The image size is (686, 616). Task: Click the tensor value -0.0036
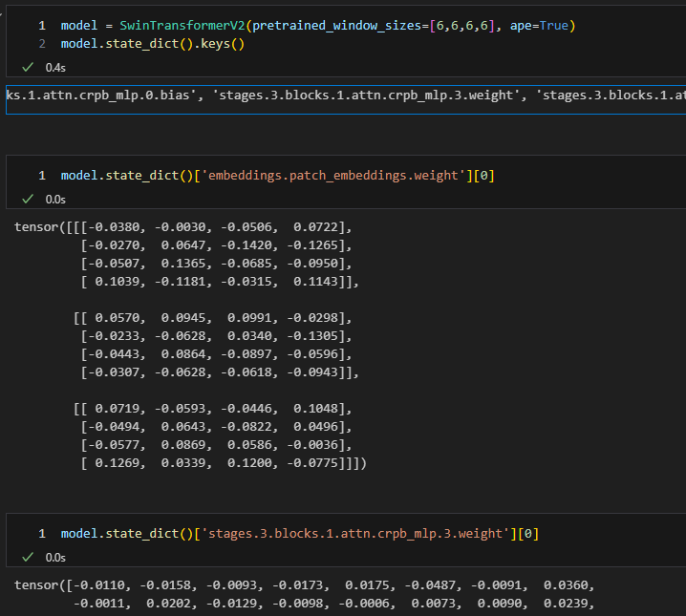coord(312,445)
